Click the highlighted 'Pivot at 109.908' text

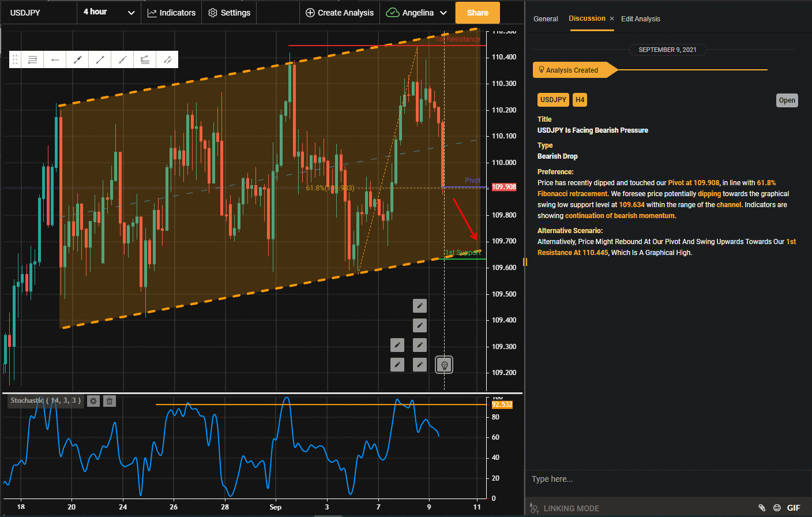(x=694, y=183)
